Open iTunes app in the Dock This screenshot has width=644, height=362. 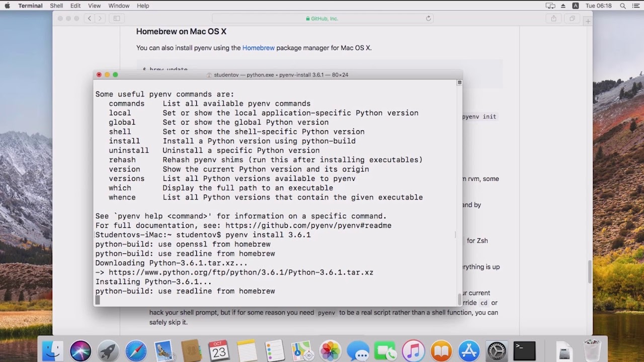tap(414, 350)
